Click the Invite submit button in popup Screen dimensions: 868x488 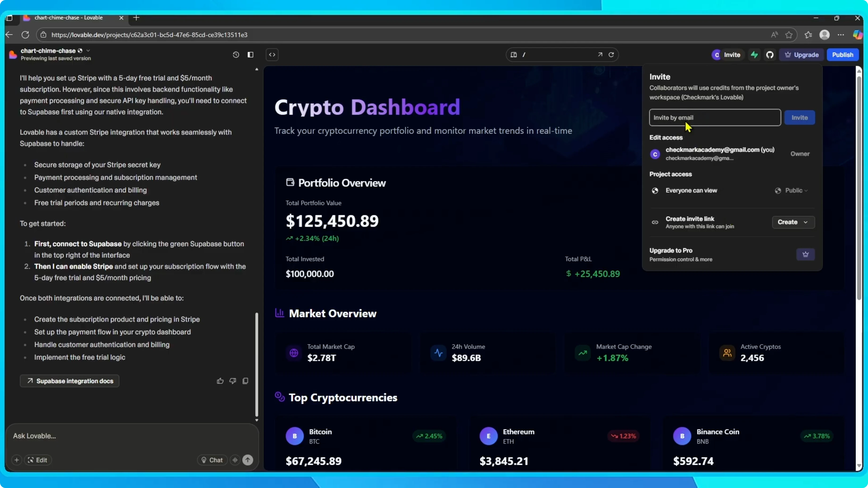coord(799,118)
